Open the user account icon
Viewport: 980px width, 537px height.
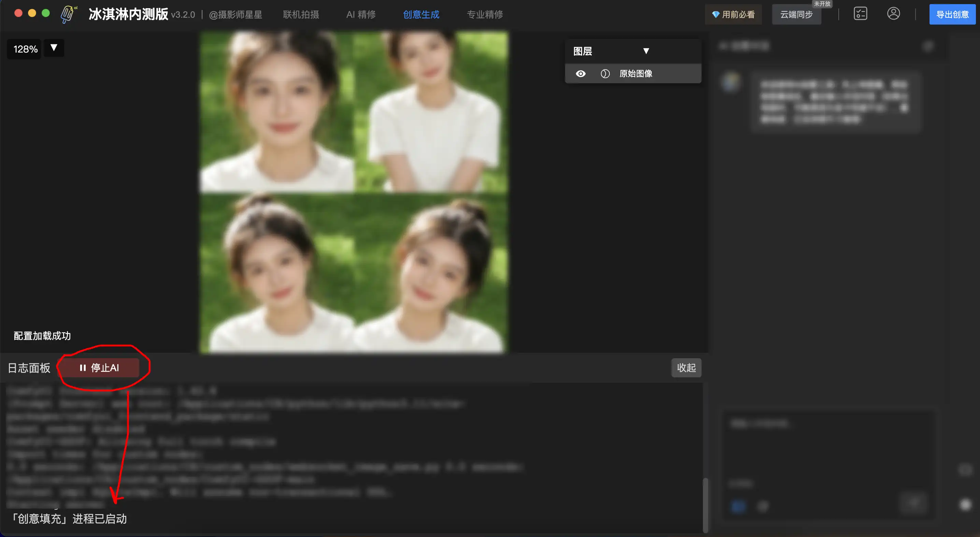[x=893, y=14]
